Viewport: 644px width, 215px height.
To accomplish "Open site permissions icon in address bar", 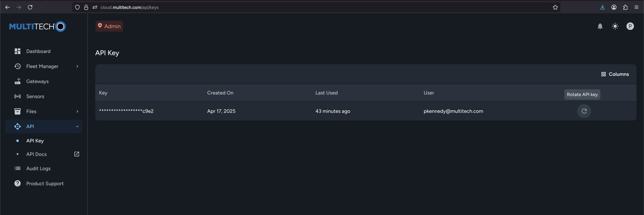I will [x=95, y=7].
